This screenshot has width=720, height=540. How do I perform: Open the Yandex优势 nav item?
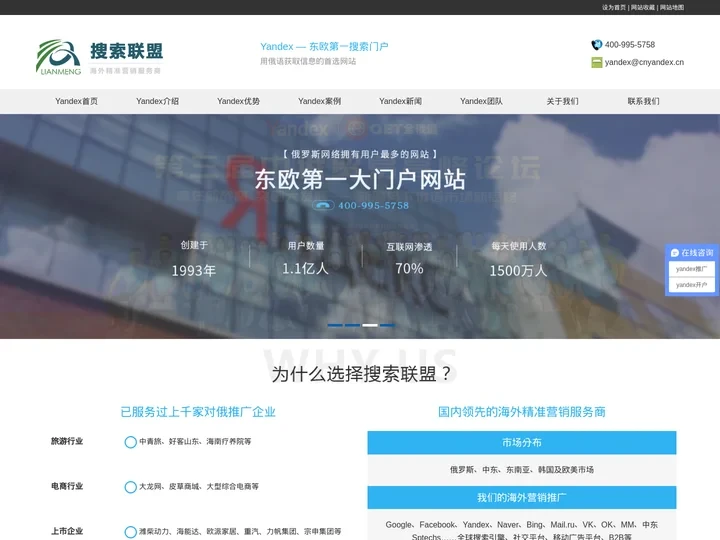[x=238, y=101]
